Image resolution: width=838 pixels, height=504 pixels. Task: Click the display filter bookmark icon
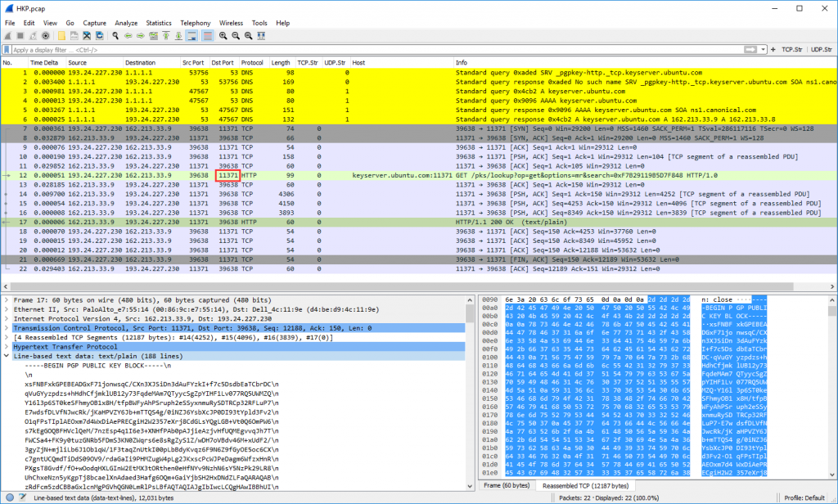(x=8, y=50)
